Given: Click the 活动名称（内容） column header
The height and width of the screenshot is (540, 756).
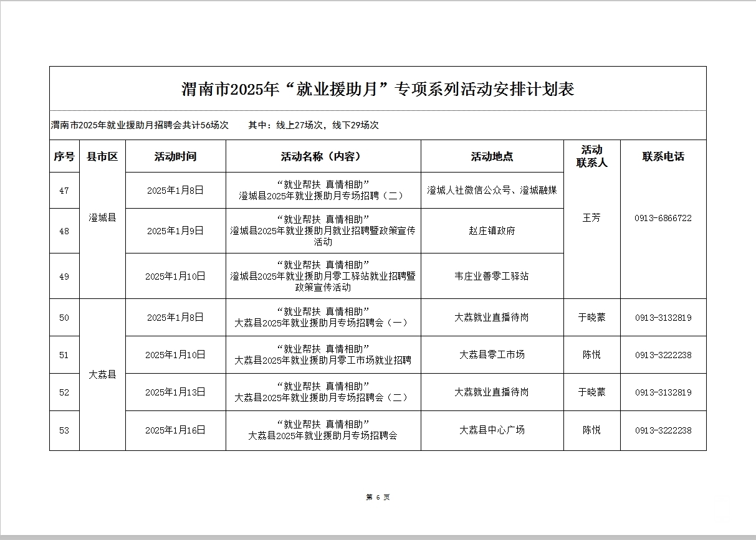Looking at the screenshot, I should point(323,156).
